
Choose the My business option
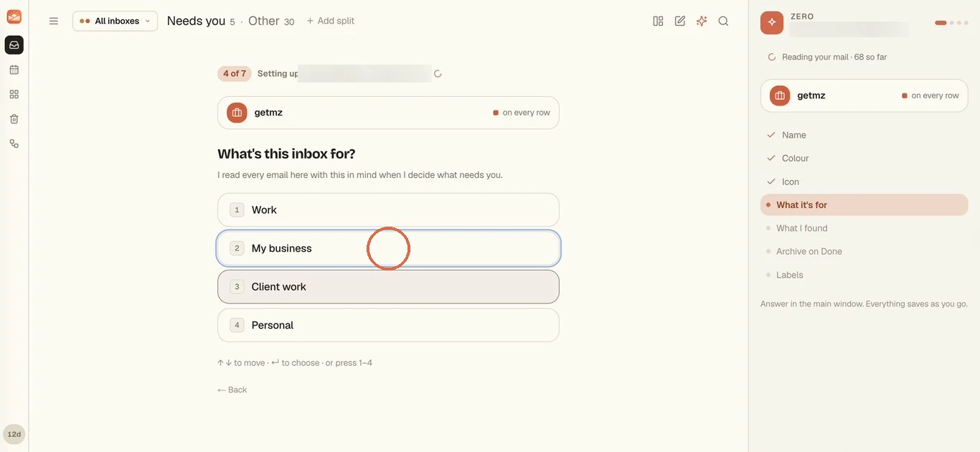pos(388,248)
